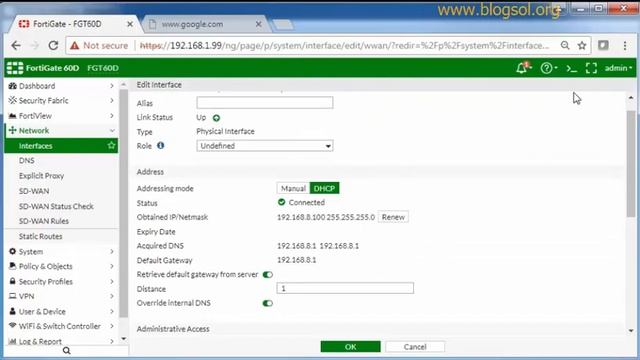Close the FortiGate - FGT60D tab
Image resolution: width=640 pixels, height=360 pixels.
(x=130, y=24)
